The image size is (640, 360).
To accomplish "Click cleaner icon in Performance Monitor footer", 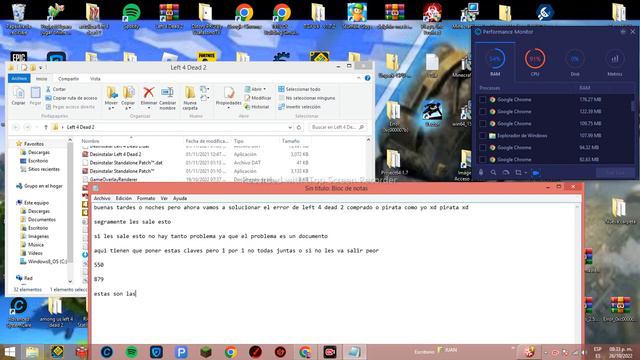I will tap(481, 173).
